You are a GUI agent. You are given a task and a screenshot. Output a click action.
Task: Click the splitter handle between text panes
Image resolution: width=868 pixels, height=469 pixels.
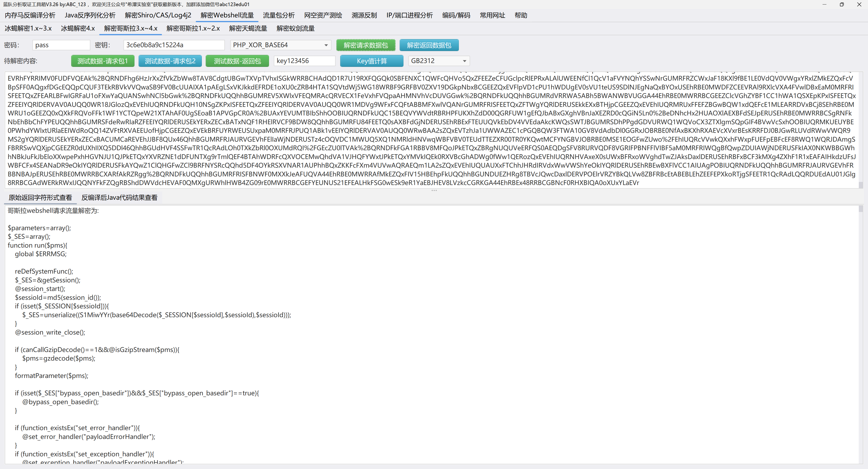click(434, 191)
